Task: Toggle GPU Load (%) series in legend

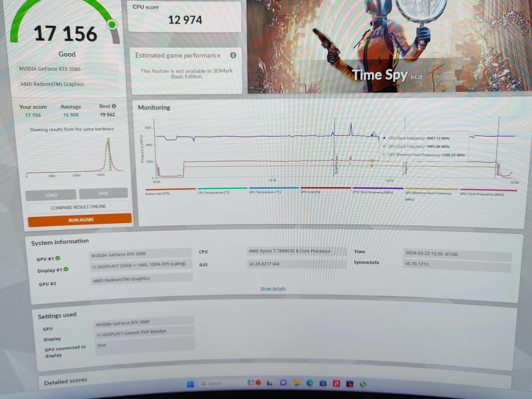Action: 325,190
